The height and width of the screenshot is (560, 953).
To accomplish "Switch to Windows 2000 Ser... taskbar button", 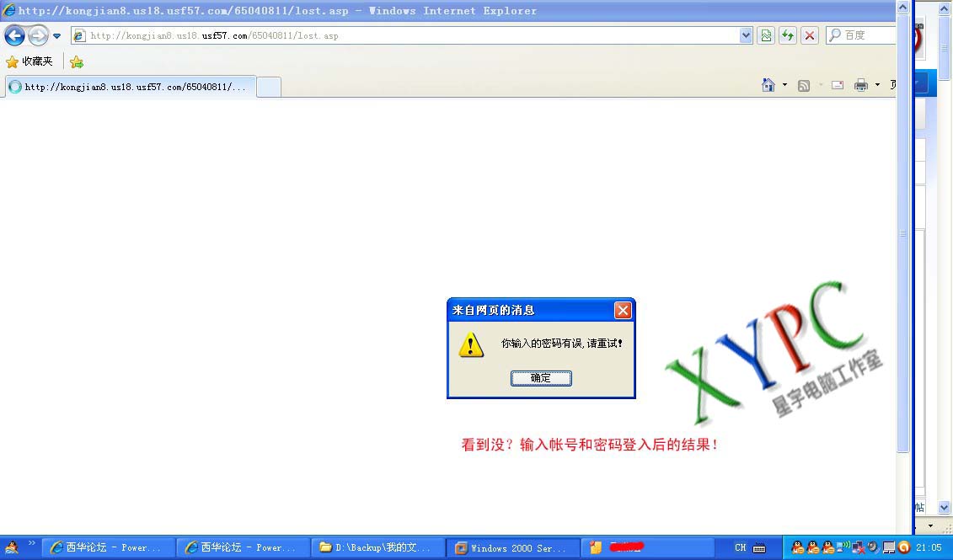I will (x=513, y=548).
